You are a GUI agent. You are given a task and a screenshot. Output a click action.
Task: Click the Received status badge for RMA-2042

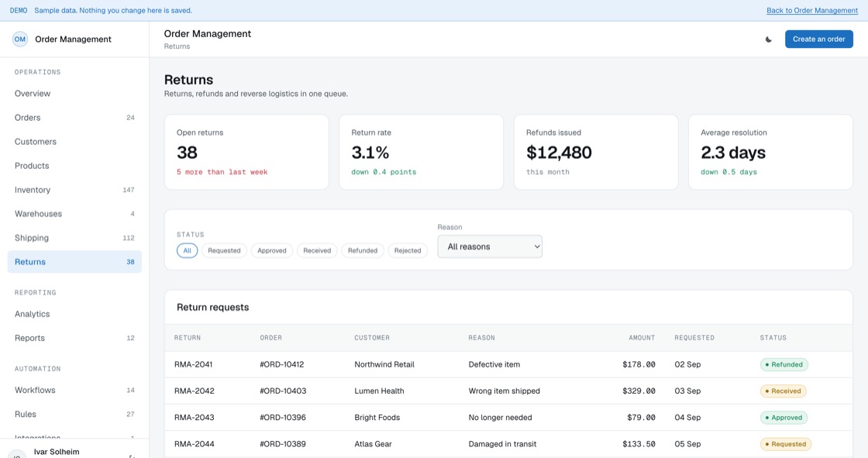click(784, 391)
